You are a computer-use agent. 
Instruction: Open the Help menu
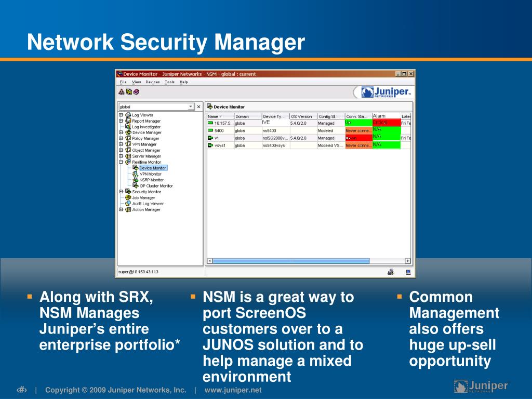[183, 82]
